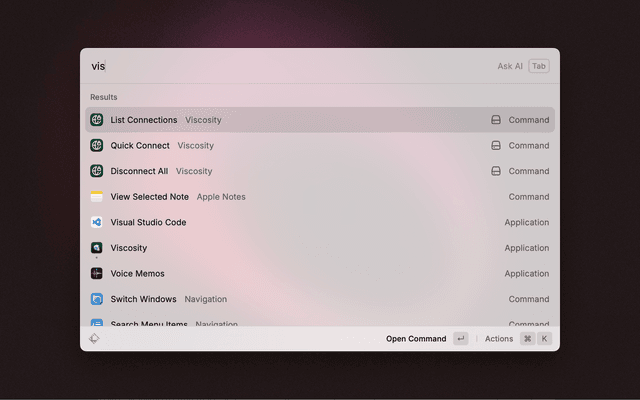Click the Tab key hint
This screenshot has height=400, width=640.
[539, 66]
